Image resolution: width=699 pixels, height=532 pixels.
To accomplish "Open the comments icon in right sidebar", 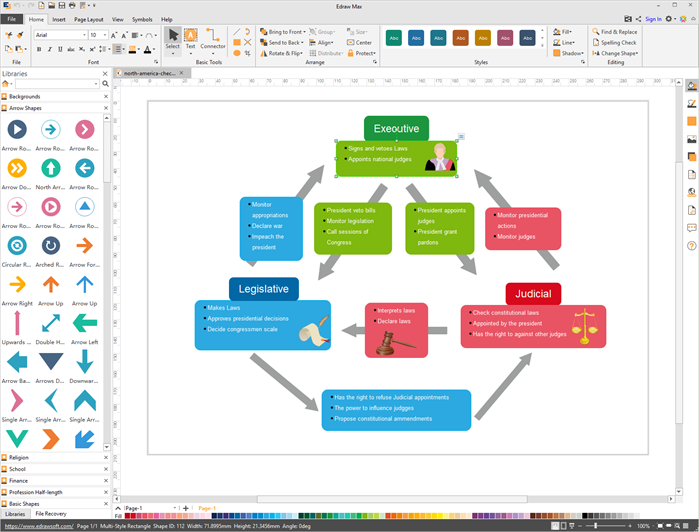I will 691,228.
